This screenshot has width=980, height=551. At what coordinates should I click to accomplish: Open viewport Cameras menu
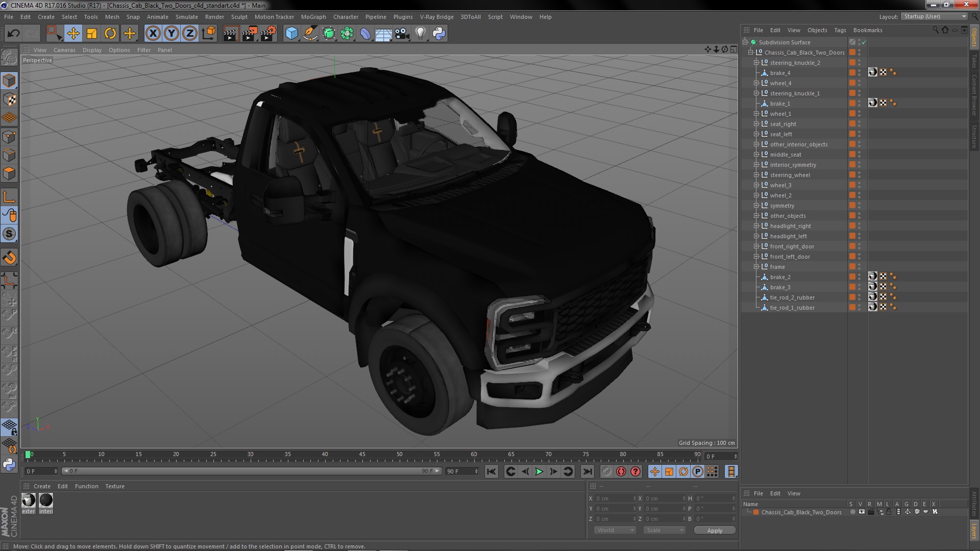64,50
